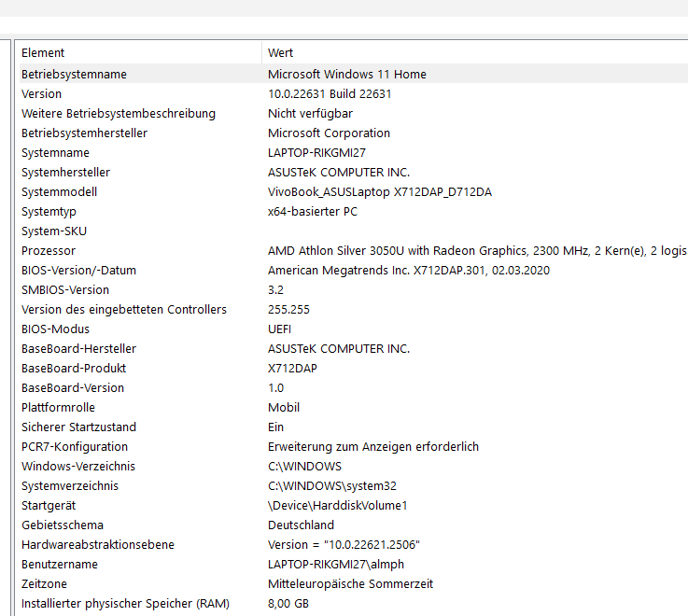688x616 pixels.
Task: Click value Mitteleuropäische Sommerzeit
Action: point(351,584)
